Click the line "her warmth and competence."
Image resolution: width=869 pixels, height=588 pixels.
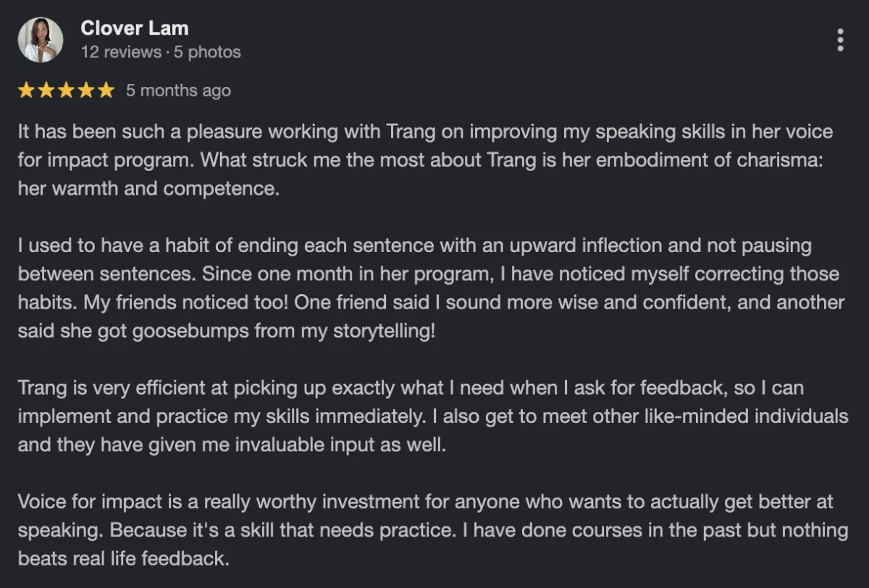[148, 188]
